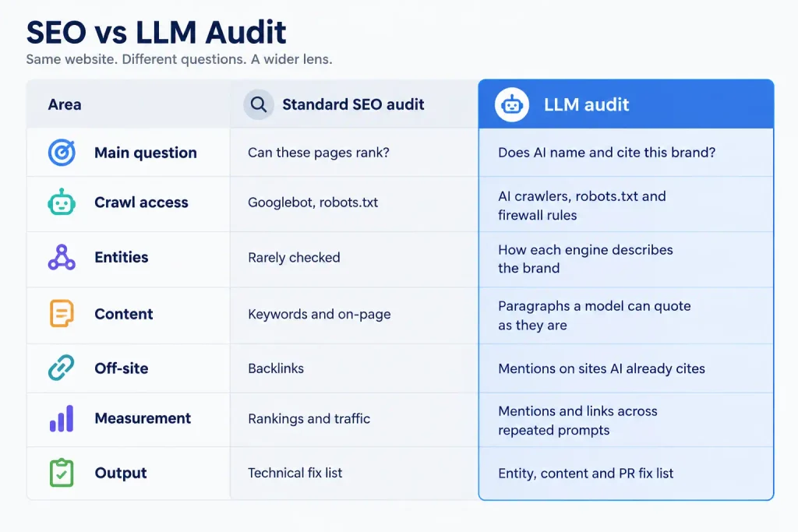
Task: Click the purple nodes icon for Entities
Action: (62, 257)
